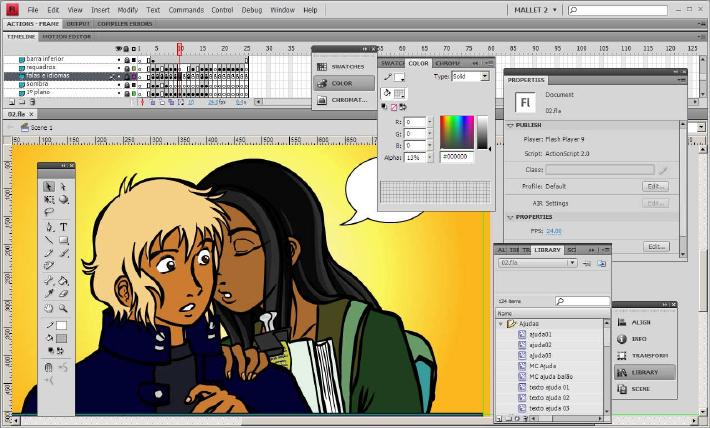Image resolution: width=710 pixels, height=428 pixels.
Task: Select the Line tool
Action: click(49, 240)
